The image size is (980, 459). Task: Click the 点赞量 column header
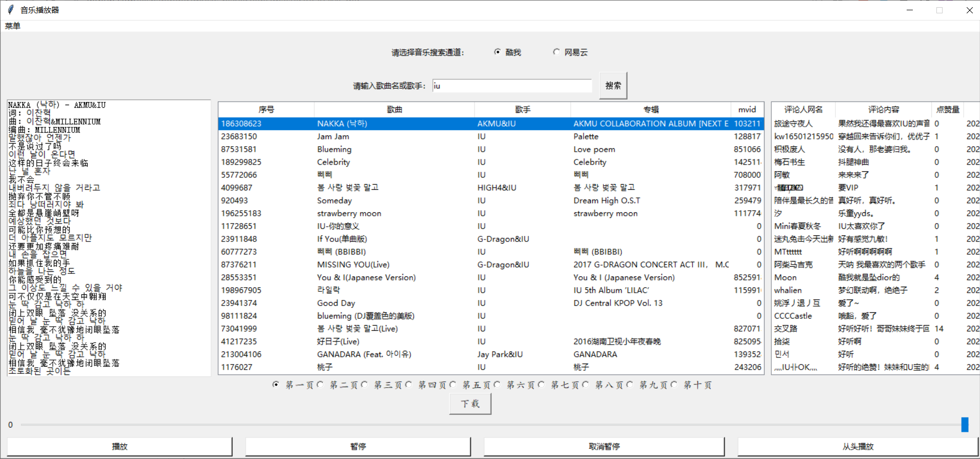click(948, 109)
